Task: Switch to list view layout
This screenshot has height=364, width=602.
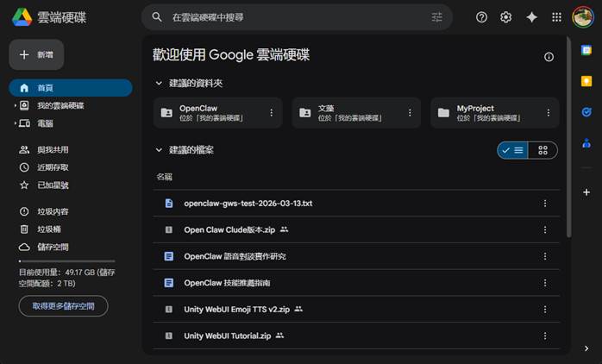Action: click(512, 150)
